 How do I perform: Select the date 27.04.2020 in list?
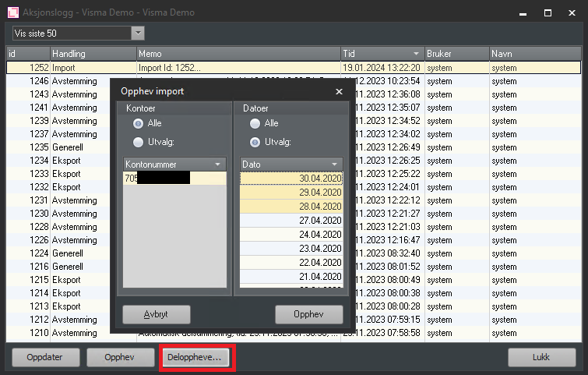291,220
